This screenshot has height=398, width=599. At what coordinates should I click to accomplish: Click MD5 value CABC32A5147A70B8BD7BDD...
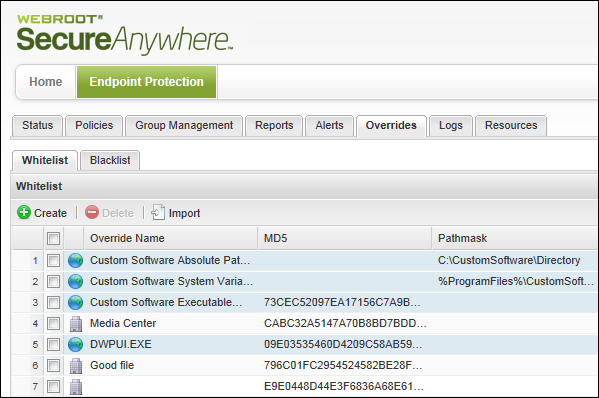pos(345,324)
